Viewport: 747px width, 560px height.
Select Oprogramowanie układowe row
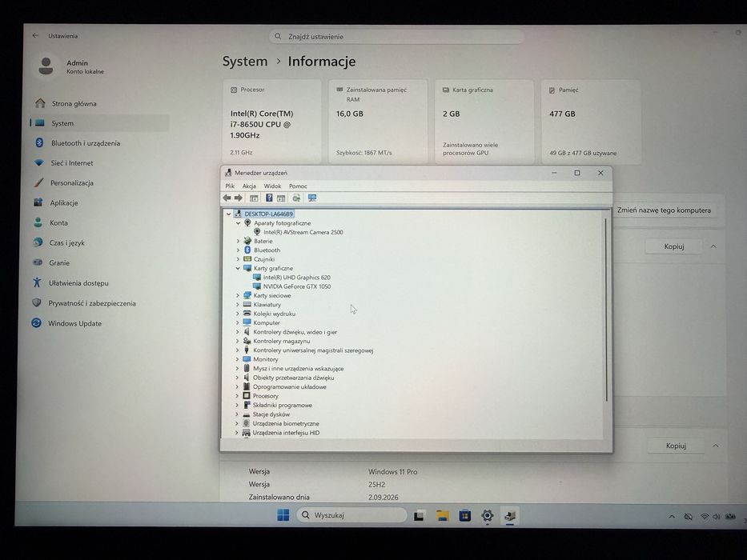tap(289, 386)
